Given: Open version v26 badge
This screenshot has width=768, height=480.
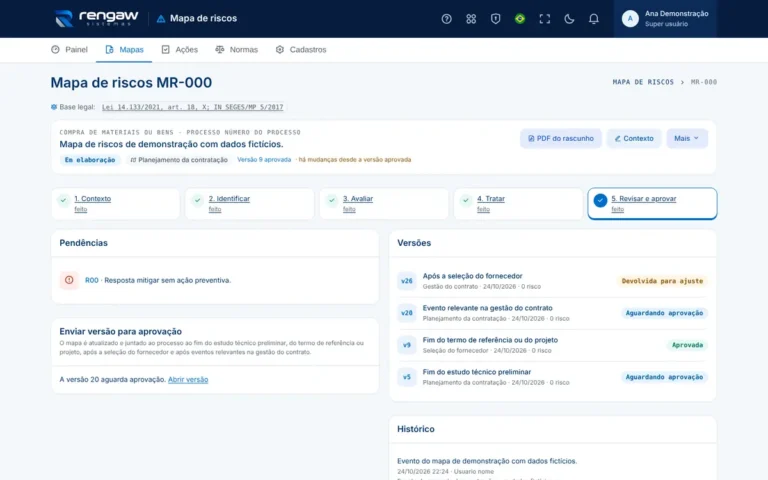Looking at the screenshot, I should (407, 281).
